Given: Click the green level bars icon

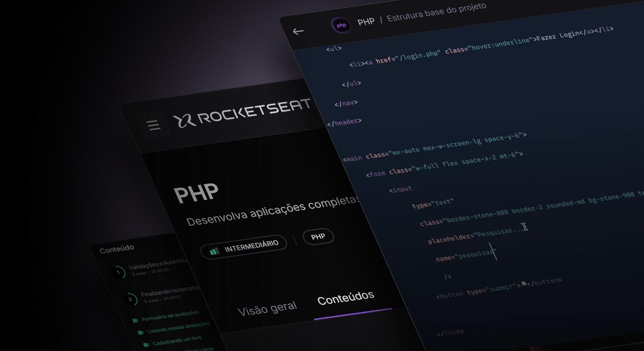Looking at the screenshot, I should coord(215,251).
